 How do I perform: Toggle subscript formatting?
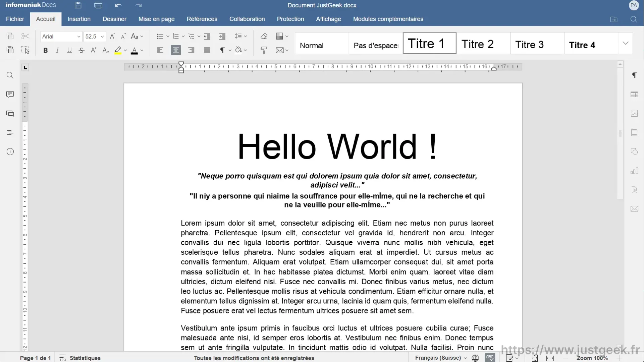click(106, 50)
